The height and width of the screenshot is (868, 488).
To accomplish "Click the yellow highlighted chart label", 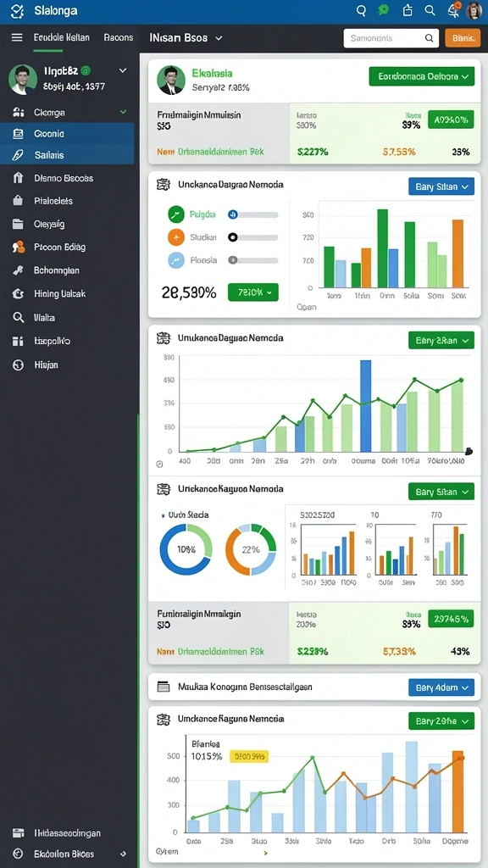I will click(x=248, y=756).
